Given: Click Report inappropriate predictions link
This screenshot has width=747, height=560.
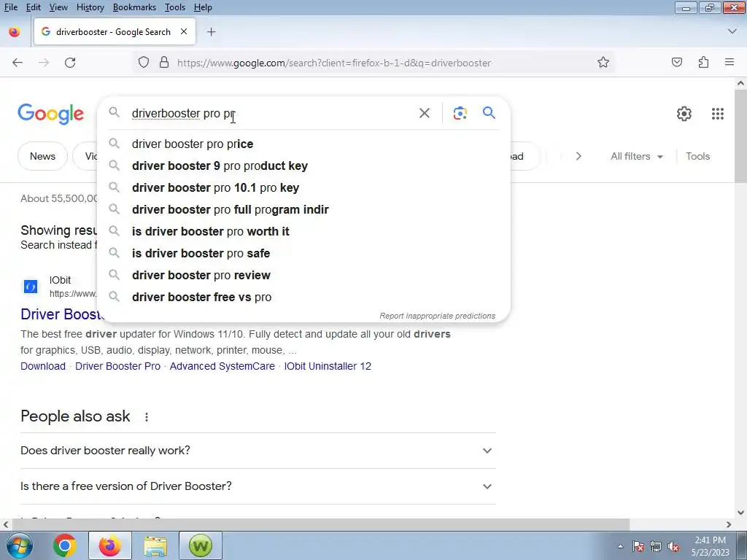Looking at the screenshot, I should [x=438, y=316].
